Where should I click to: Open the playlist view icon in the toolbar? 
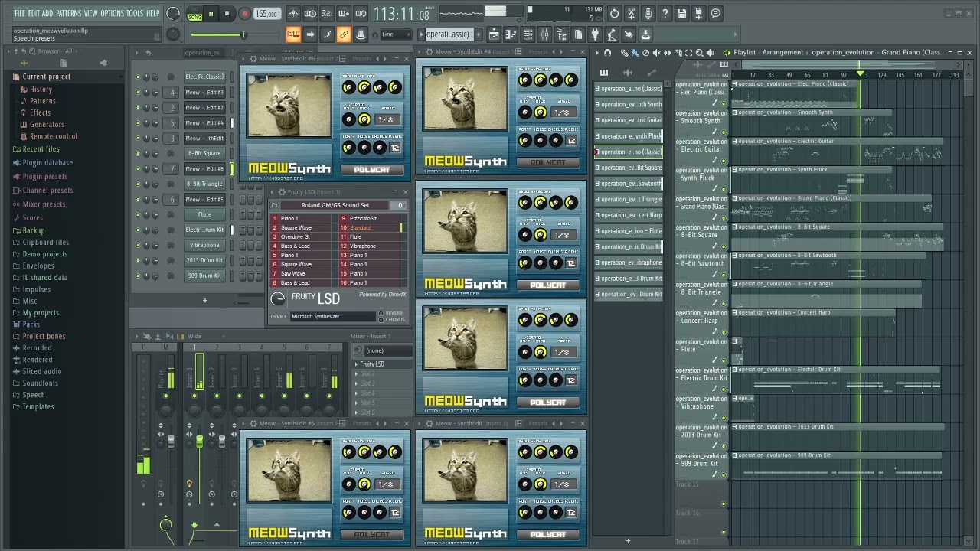point(494,34)
